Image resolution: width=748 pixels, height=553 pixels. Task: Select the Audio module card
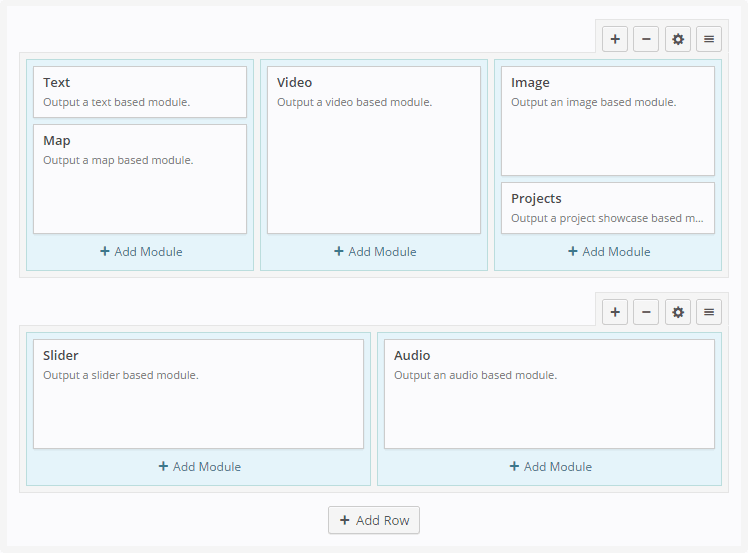point(550,394)
